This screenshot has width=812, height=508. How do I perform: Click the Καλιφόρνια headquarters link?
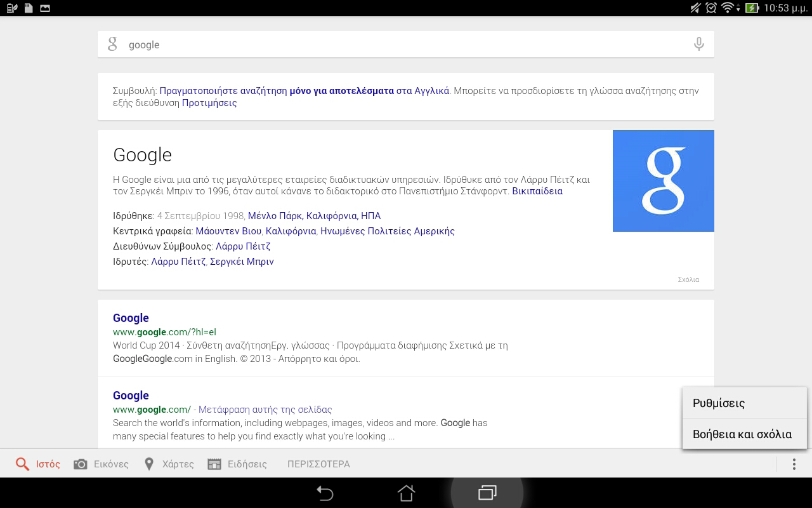coord(291,231)
